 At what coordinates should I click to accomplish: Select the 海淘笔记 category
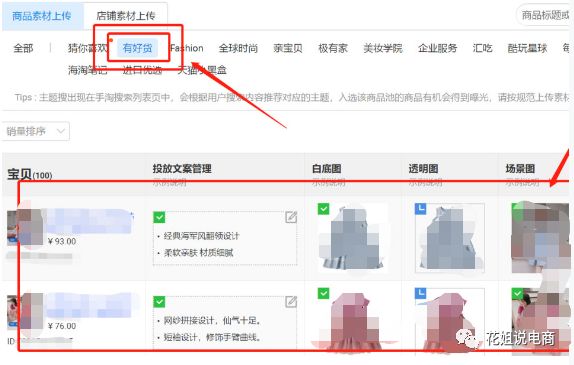(87, 70)
